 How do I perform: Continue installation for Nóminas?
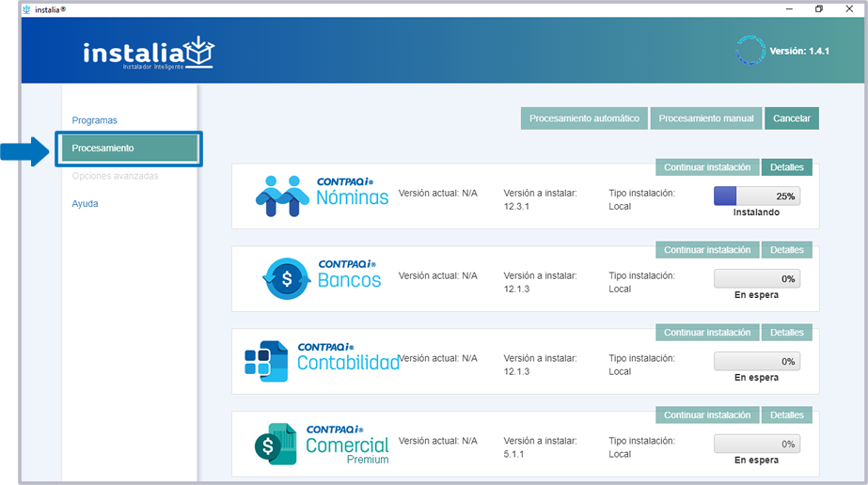click(x=707, y=167)
